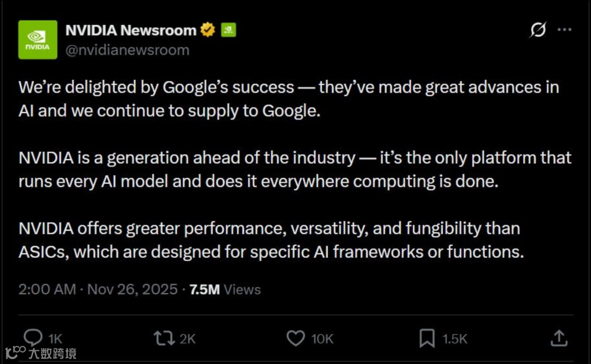Screen dimensions: 591x364
Task: Click the green NVIDIA affiliate badge
Action: tap(228, 30)
